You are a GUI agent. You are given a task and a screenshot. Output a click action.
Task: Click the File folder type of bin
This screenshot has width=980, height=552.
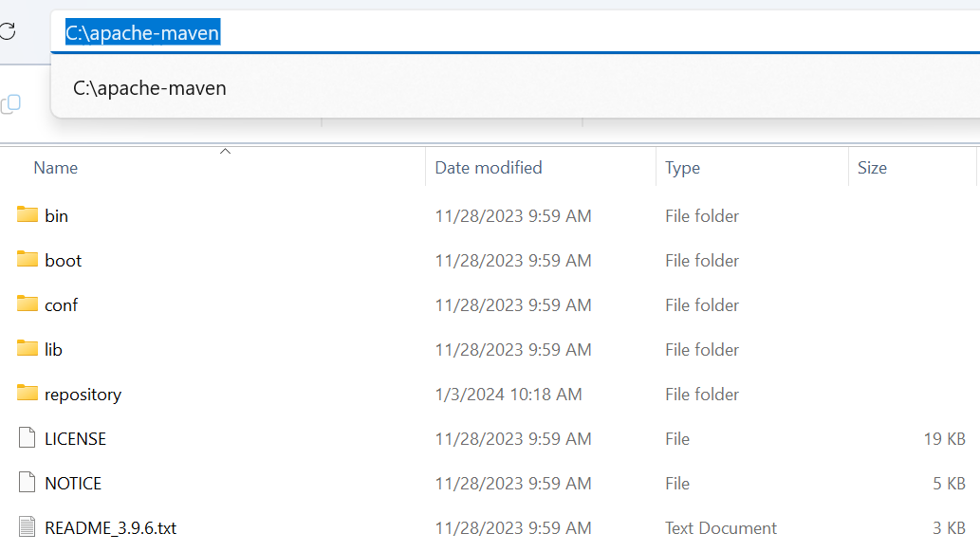702,215
